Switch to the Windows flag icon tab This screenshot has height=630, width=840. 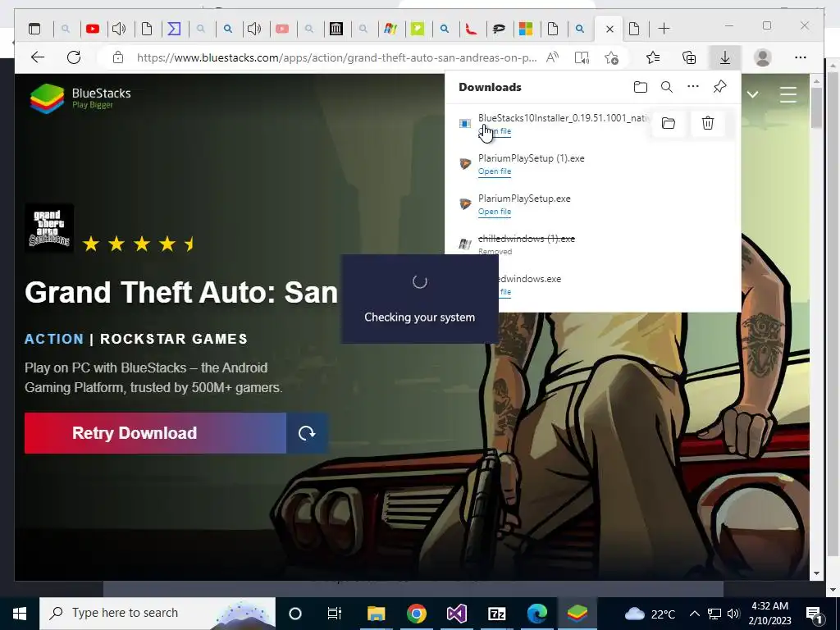click(x=390, y=29)
